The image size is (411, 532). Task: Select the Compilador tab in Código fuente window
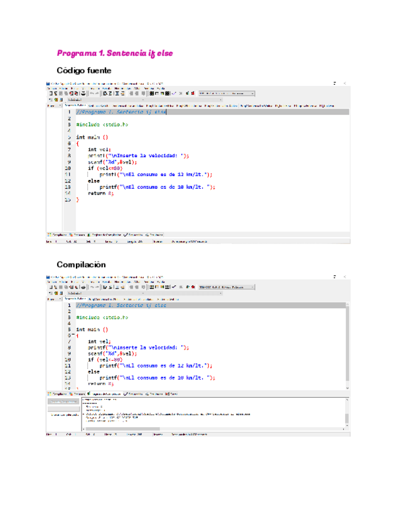coord(55,235)
